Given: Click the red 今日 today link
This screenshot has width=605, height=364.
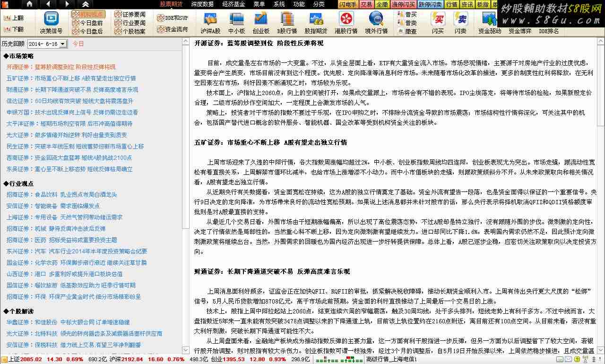Looking at the screenshot, I should pyautogui.click(x=78, y=43).
